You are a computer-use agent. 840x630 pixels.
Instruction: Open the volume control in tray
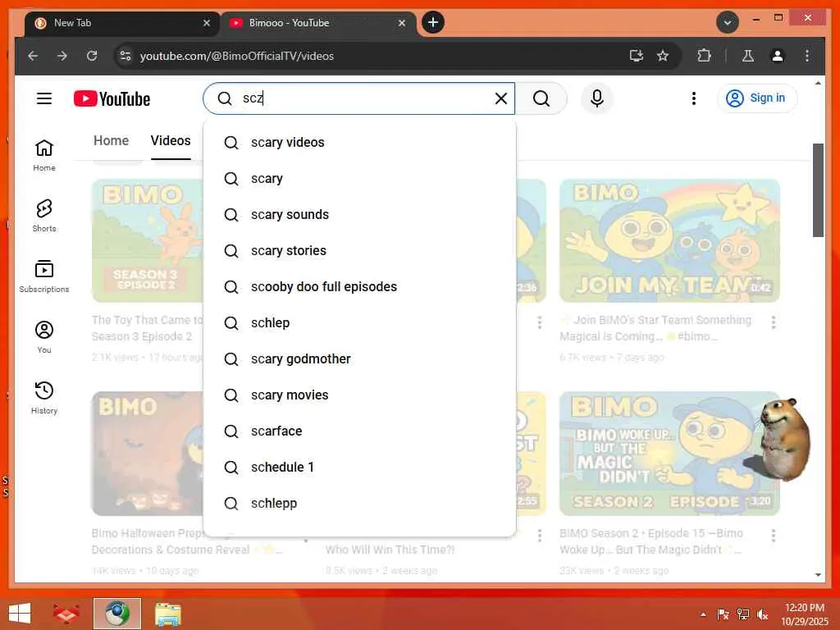762,614
